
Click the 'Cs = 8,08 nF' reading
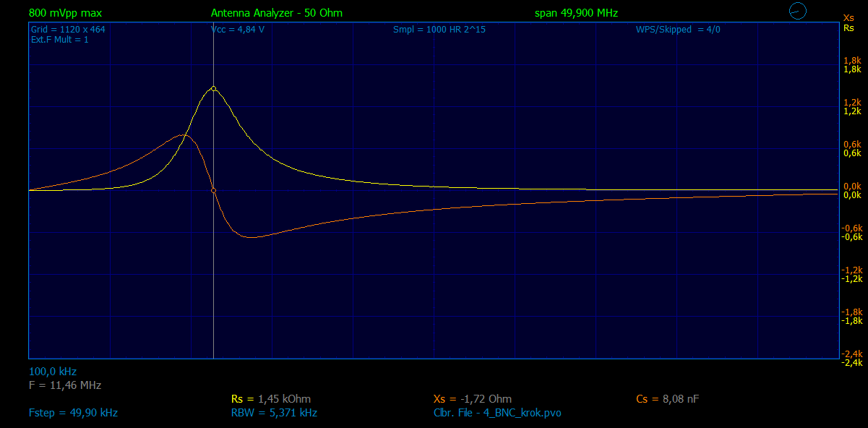[667, 399]
